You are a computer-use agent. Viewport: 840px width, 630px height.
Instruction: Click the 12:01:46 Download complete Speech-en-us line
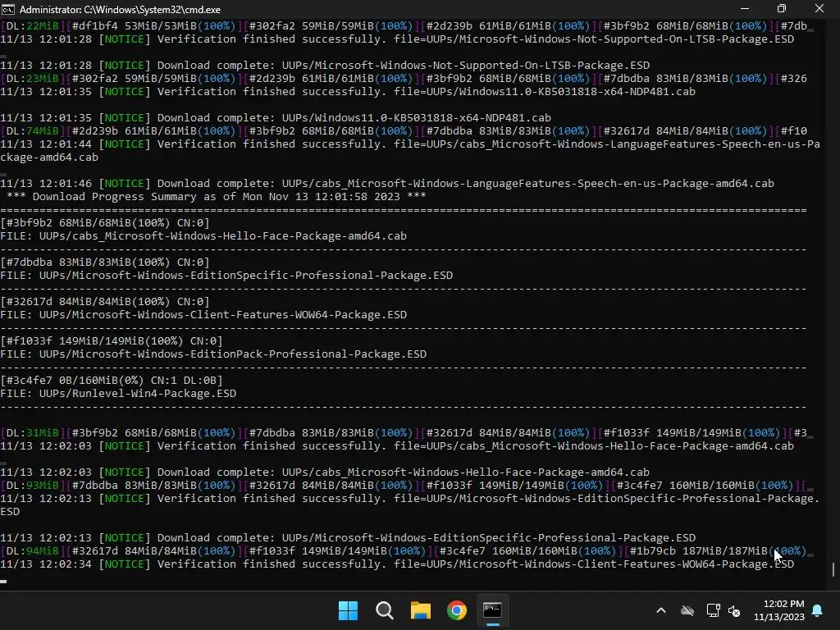click(387, 184)
